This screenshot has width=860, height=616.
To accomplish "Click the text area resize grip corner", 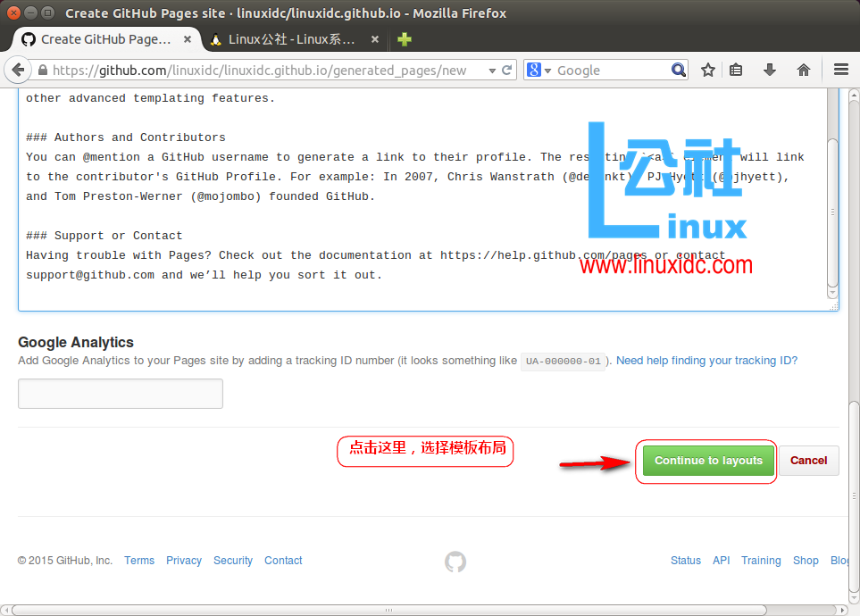I will 834,306.
